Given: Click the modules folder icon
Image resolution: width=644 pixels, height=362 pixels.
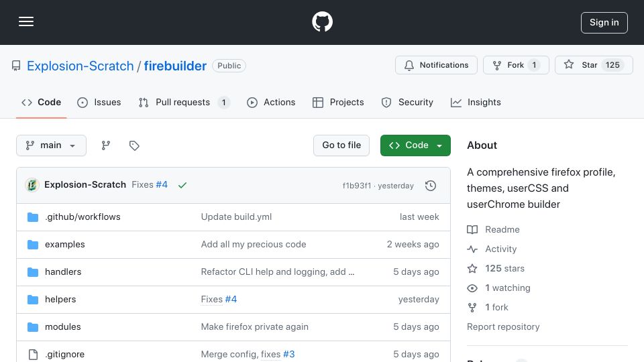Looking at the screenshot, I should coord(33,327).
